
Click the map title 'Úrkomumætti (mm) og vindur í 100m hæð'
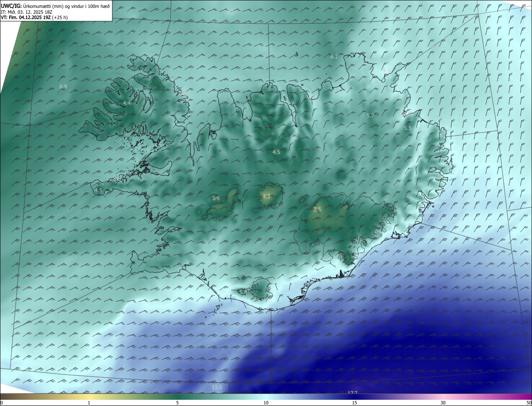point(66,6)
